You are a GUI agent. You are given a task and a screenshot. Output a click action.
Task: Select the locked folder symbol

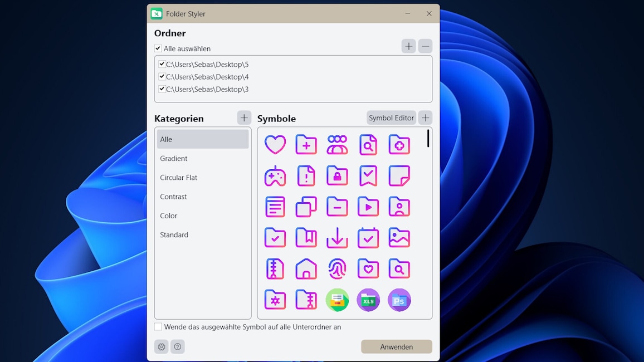pos(337,176)
